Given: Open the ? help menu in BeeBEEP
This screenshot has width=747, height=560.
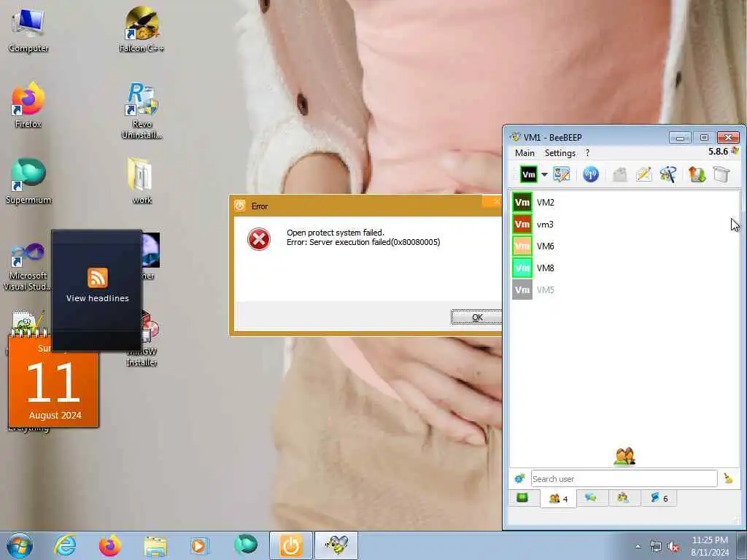Looking at the screenshot, I should 587,153.
